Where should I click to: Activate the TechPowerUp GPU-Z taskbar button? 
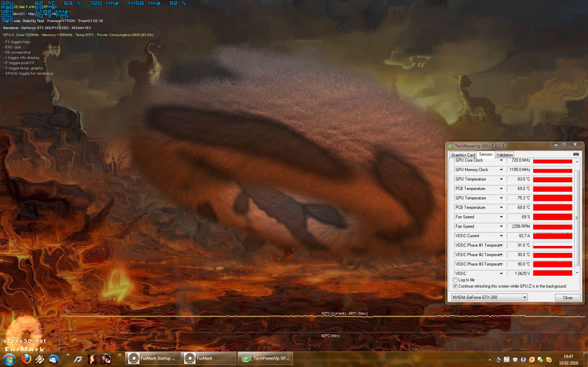click(266, 358)
